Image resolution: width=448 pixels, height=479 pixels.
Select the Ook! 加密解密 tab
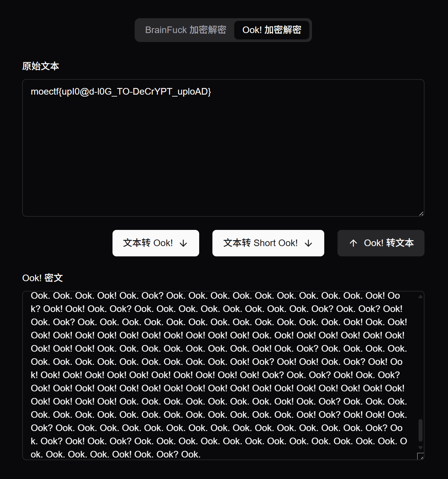tap(272, 30)
